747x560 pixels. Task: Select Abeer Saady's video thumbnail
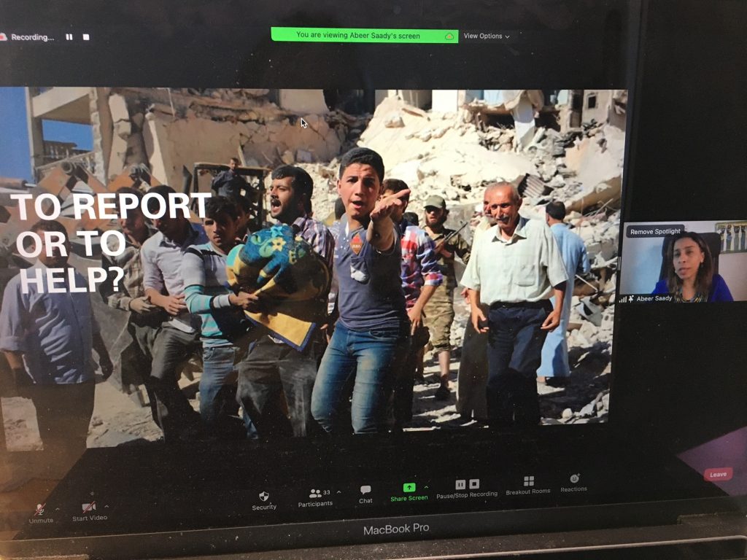click(682, 262)
